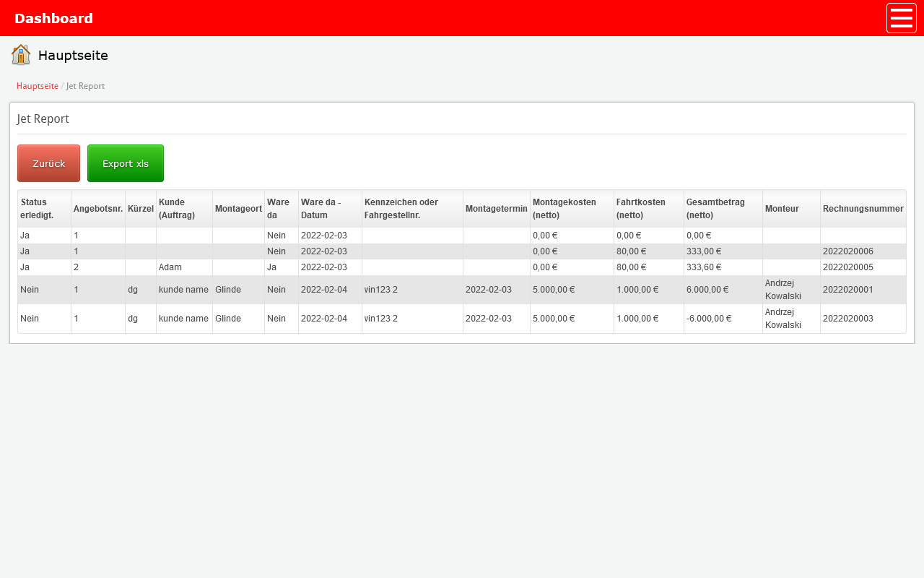Open the hamburger menu icon

[x=901, y=18]
